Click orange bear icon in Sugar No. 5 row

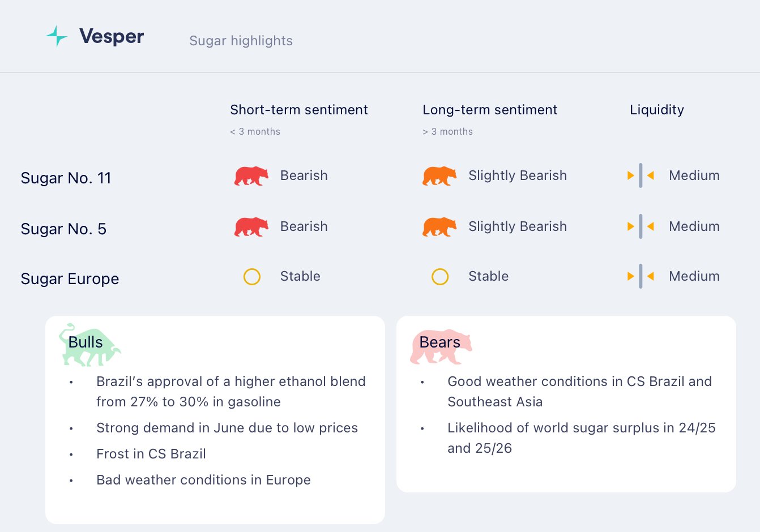pos(439,227)
